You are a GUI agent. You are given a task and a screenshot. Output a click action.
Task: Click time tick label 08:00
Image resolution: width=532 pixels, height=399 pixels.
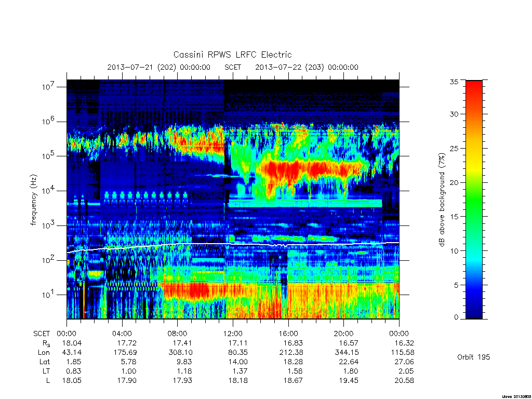point(178,334)
